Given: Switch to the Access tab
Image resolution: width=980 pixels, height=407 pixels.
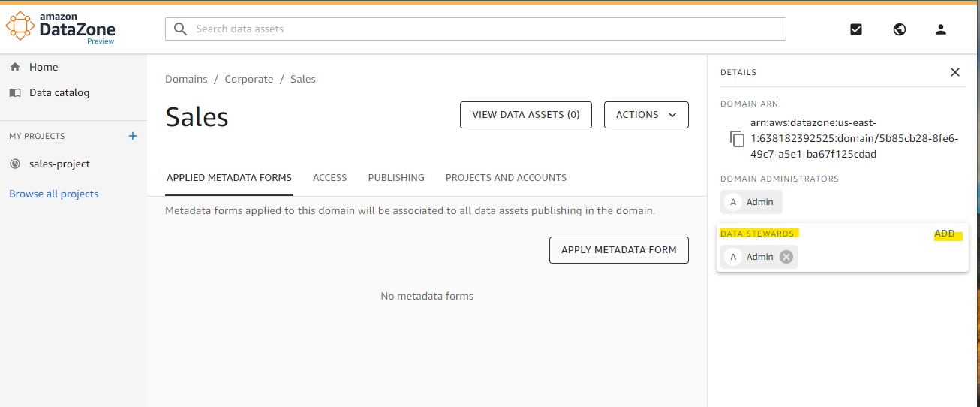Looking at the screenshot, I should tap(330, 178).
